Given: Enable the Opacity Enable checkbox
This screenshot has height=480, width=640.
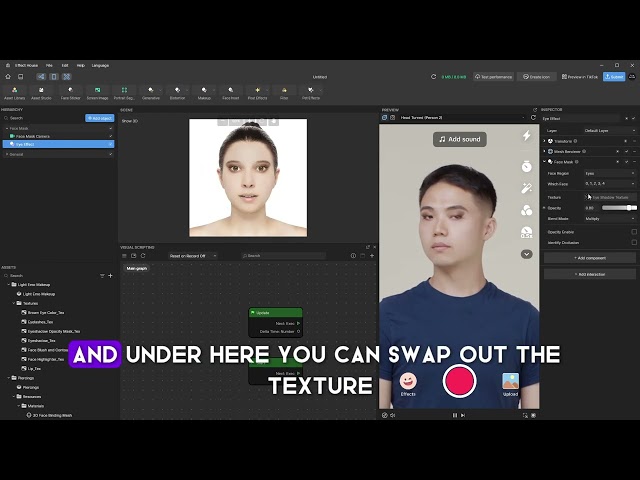Looking at the screenshot, I should pos(634,232).
